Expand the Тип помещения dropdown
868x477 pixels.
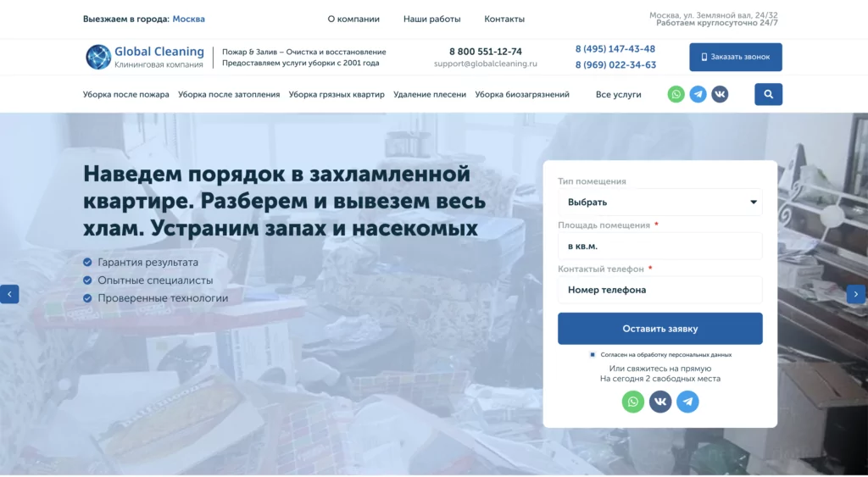pos(659,202)
